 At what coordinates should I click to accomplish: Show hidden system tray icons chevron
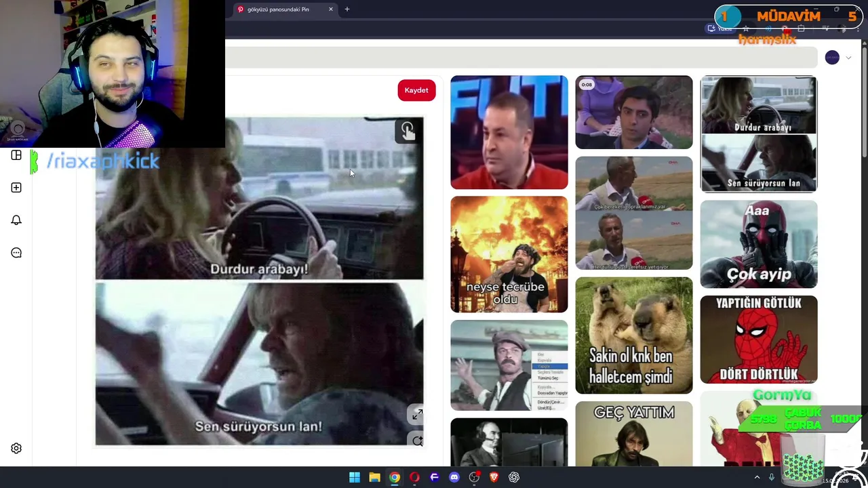point(757,477)
